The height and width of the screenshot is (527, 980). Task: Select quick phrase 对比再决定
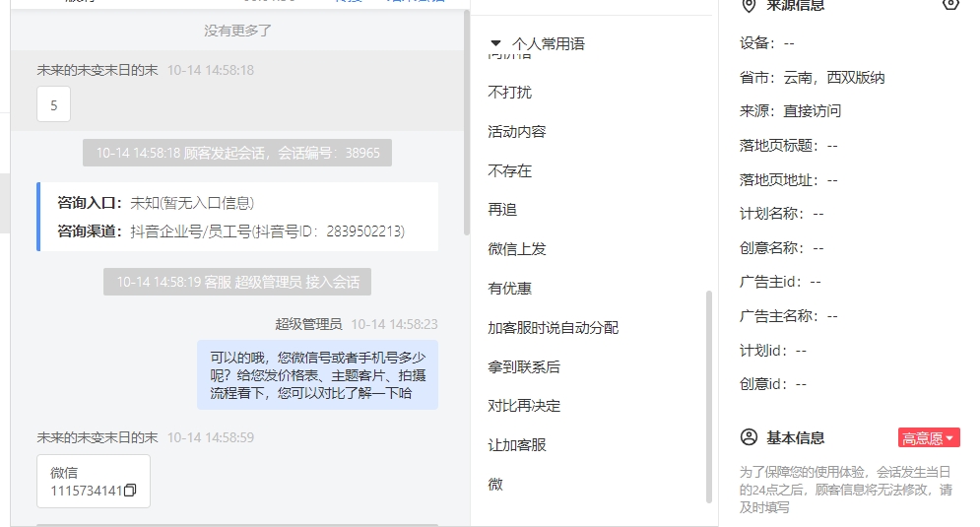point(524,407)
